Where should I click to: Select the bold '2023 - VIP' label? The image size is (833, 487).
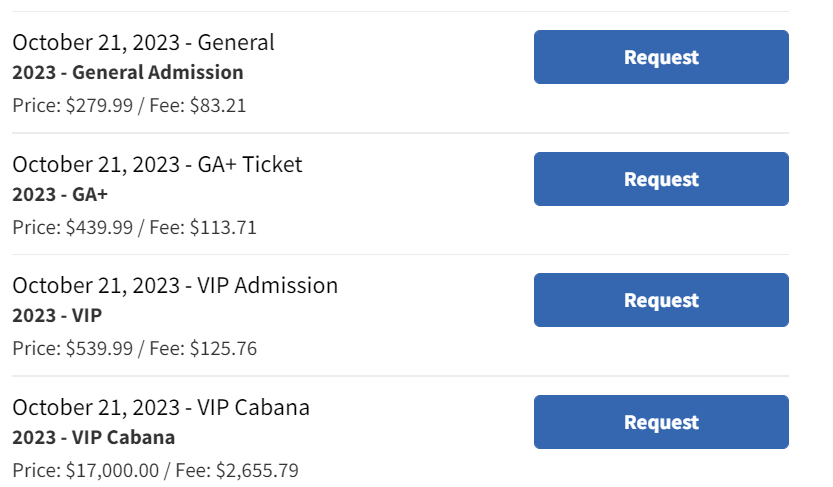pos(57,315)
